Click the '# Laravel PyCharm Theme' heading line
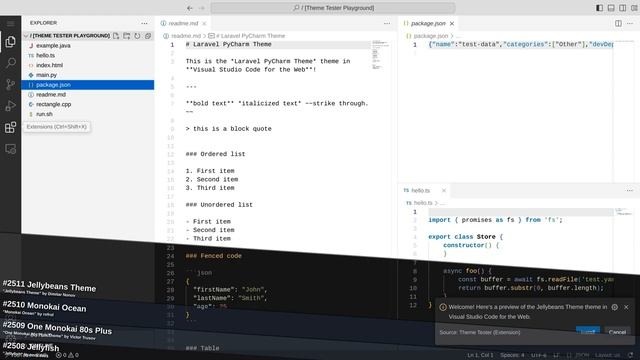The width and height of the screenshot is (640, 360). 229,44
